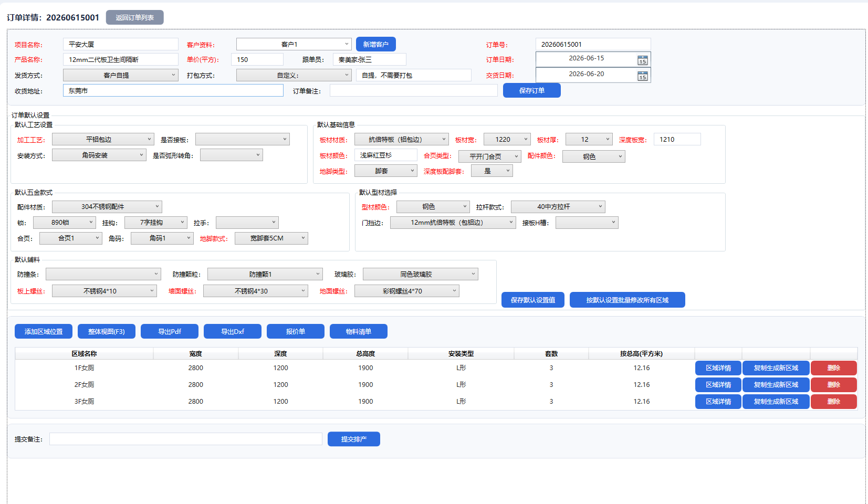Delete the 3F女厕 row
The height and width of the screenshot is (504, 868).
click(834, 402)
